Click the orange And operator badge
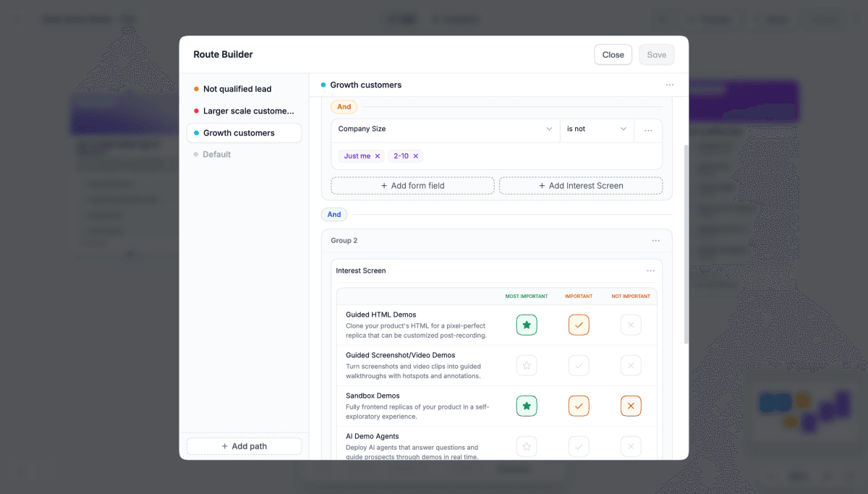The width and height of the screenshot is (868, 494). 344,107
